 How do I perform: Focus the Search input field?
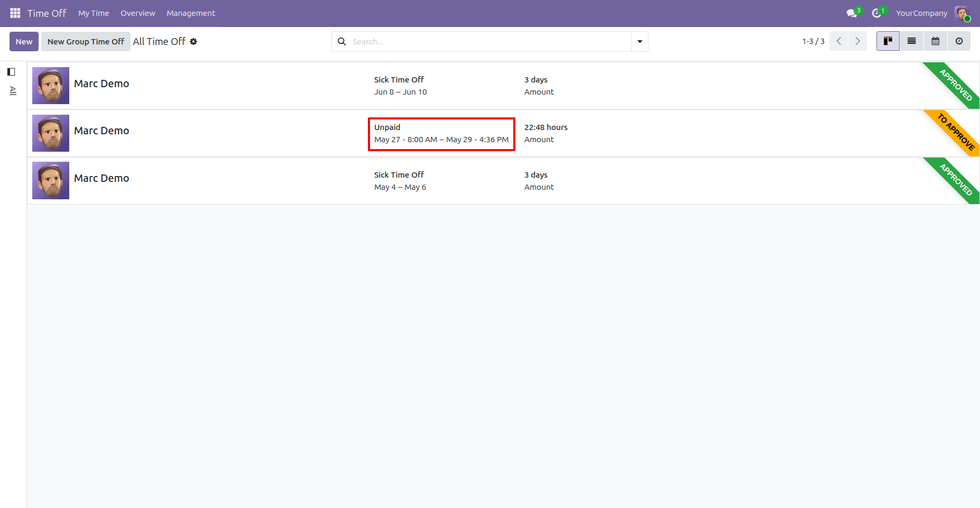pos(489,41)
